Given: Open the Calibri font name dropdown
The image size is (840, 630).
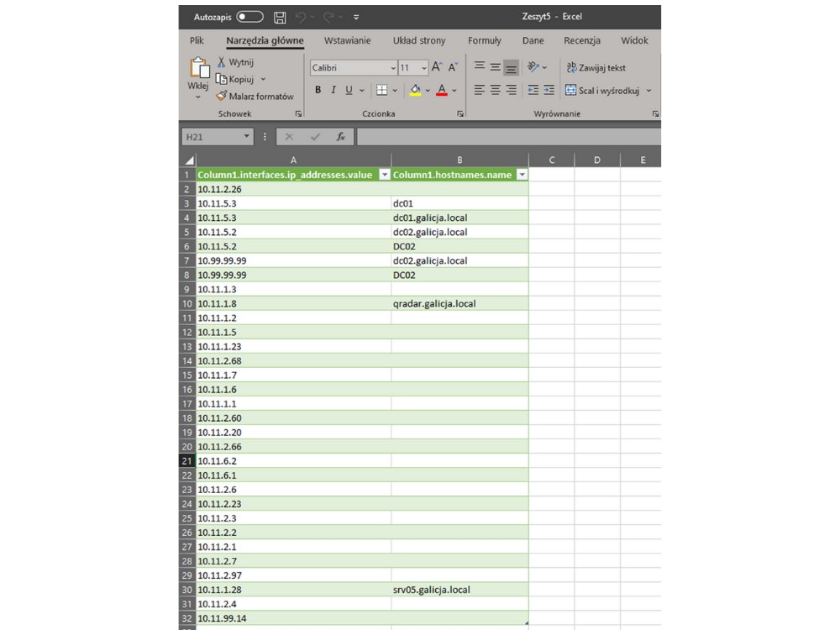Looking at the screenshot, I should 392,68.
